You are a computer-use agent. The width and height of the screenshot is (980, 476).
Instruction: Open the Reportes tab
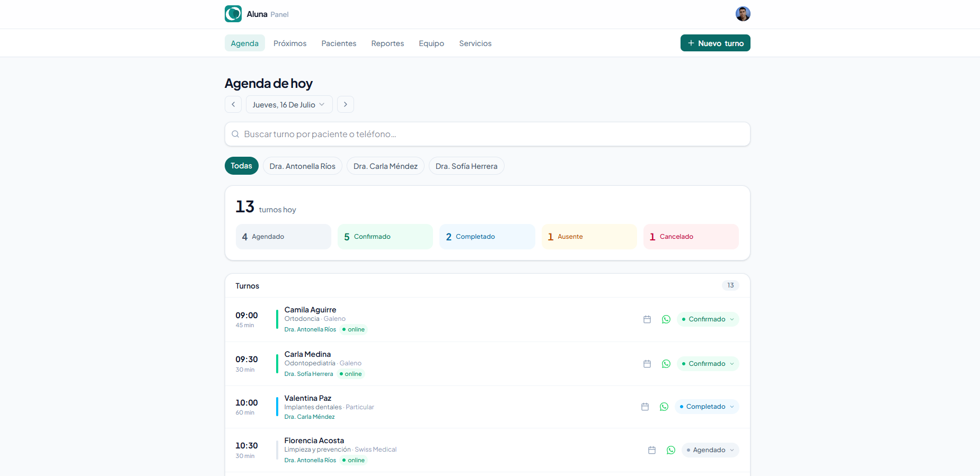pos(387,43)
